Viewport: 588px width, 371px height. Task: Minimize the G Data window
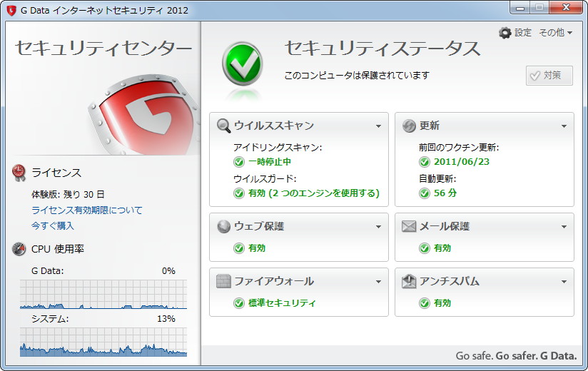(x=520, y=8)
